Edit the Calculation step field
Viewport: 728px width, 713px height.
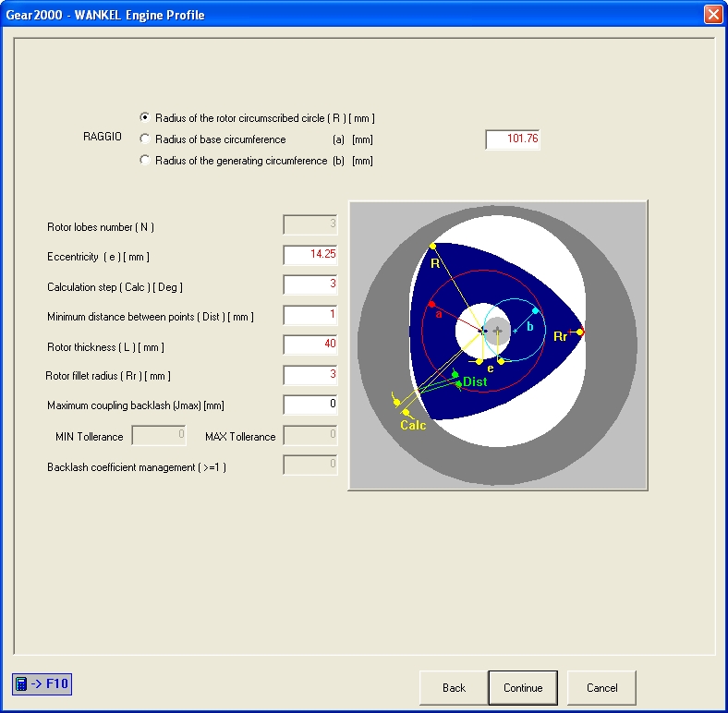coord(310,284)
